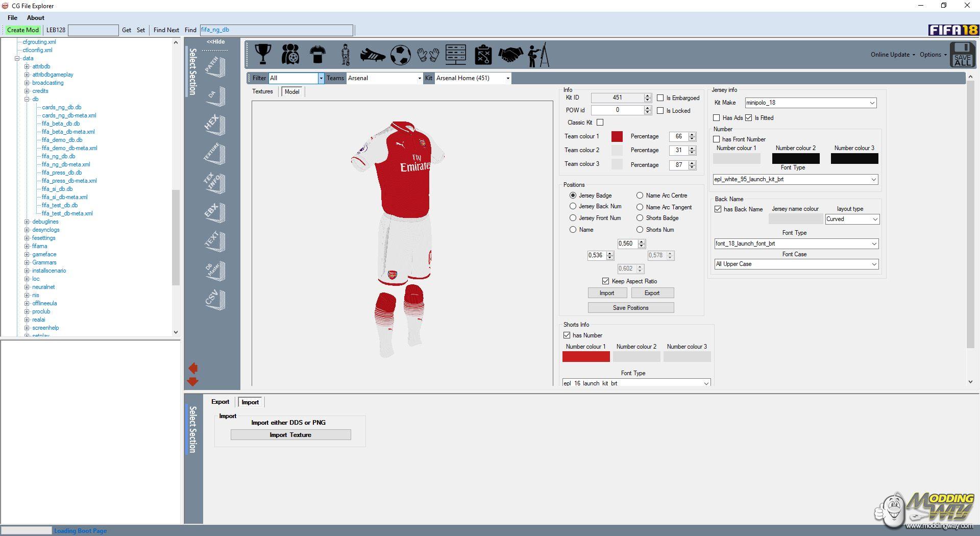
Task: Uncheck the Is Fitted checkbox
Action: tap(748, 118)
